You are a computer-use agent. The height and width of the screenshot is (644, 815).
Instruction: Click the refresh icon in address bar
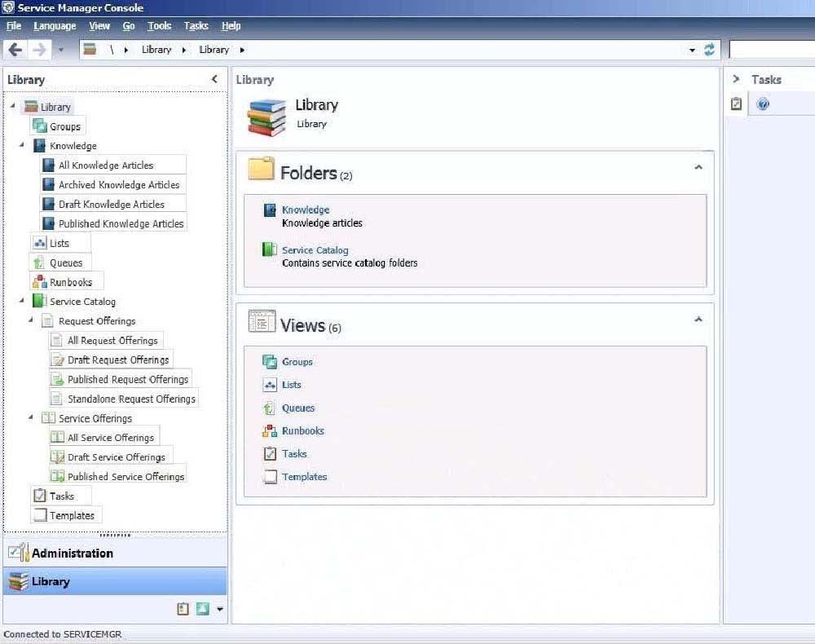(709, 50)
